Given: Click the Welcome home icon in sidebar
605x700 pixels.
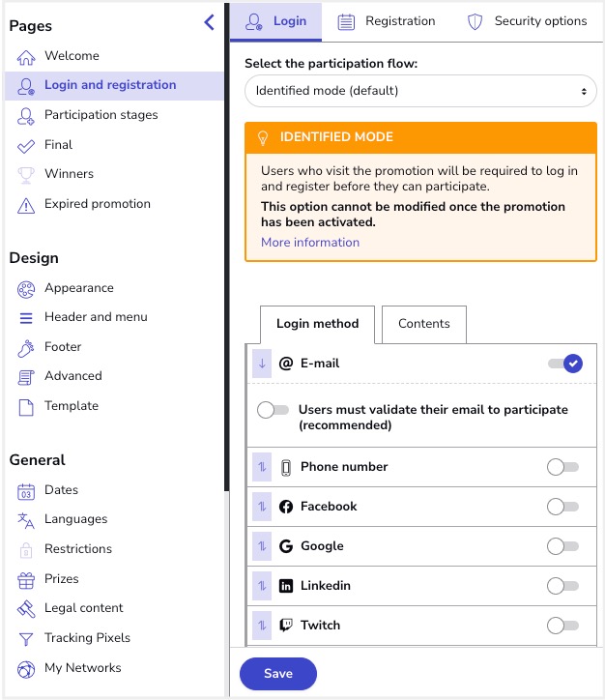Looking at the screenshot, I should [26, 56].
